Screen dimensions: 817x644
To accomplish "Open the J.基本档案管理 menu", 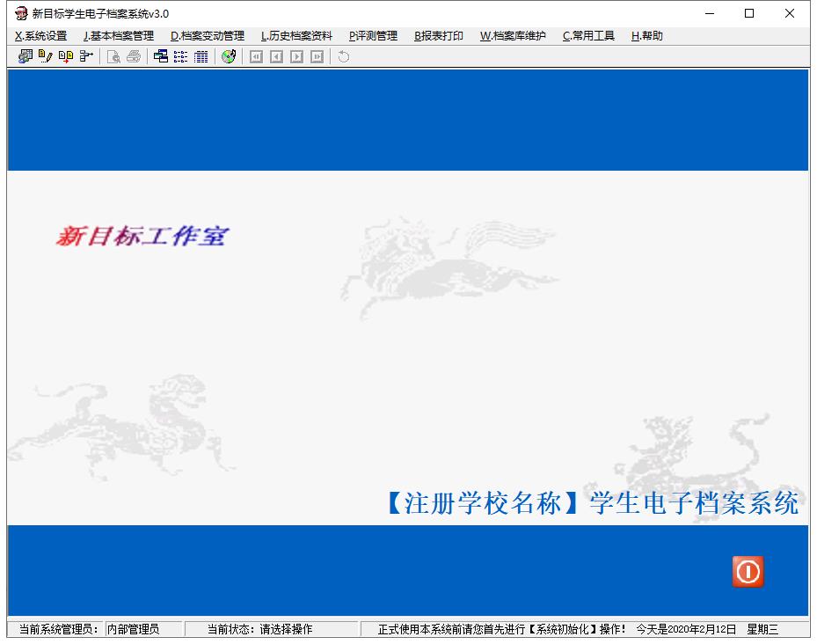I will (118, 36).
